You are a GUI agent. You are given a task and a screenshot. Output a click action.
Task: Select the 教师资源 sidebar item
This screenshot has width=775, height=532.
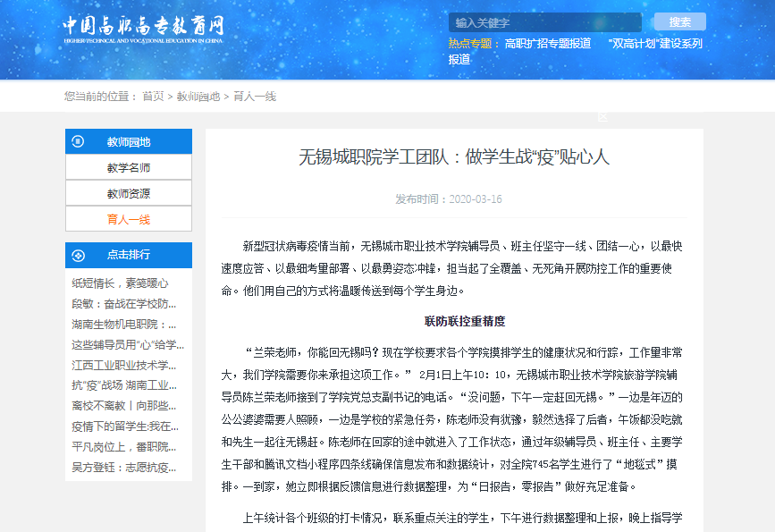pyautogui.click(x=129, y=193)
